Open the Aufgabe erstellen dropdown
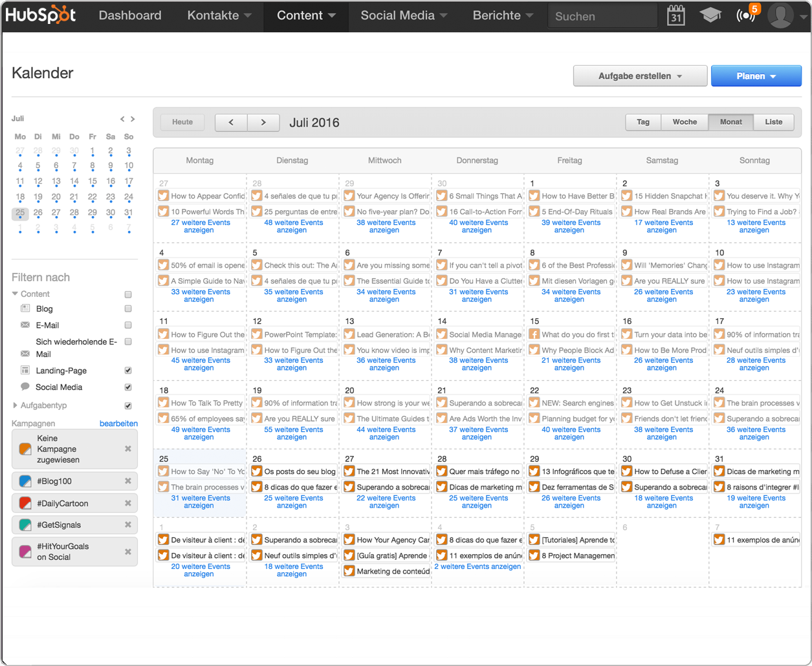Image resolution: width=812 pixels, height=666 pixels. pos(640,76)
